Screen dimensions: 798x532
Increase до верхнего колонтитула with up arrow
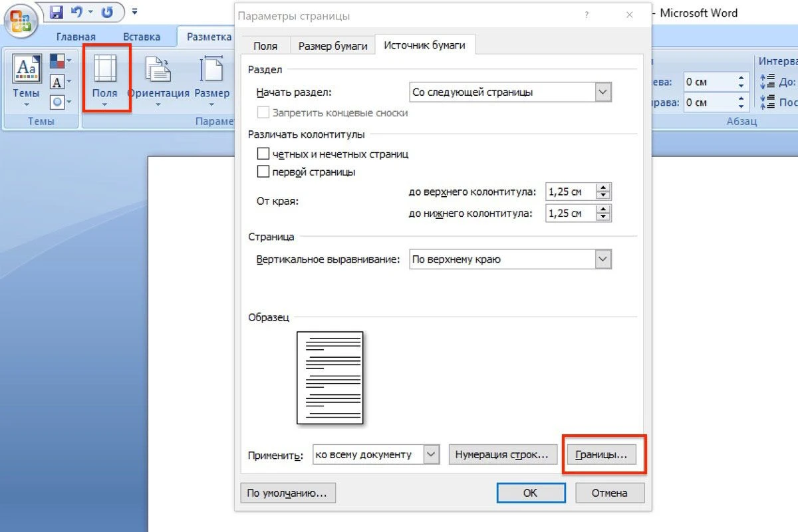603,188
